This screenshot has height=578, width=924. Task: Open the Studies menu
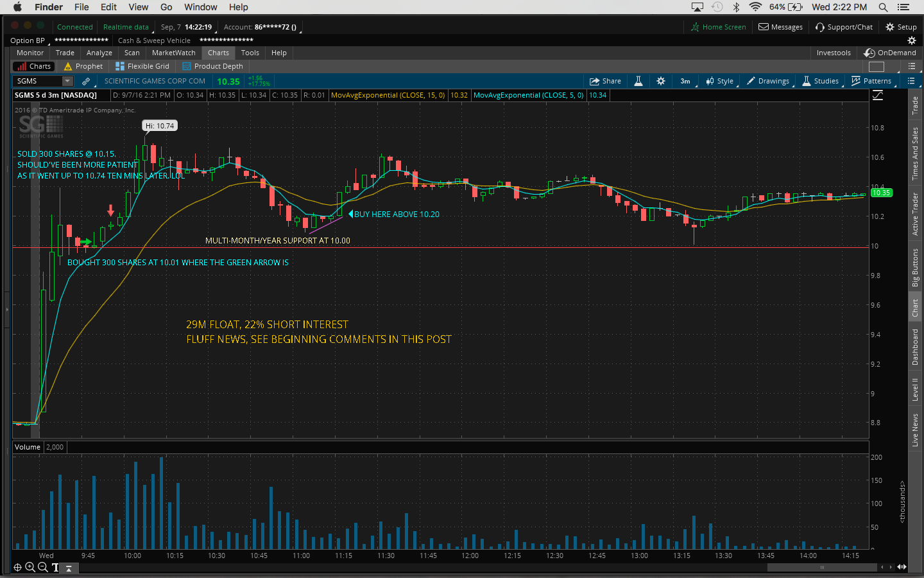[x=821, y=81]
